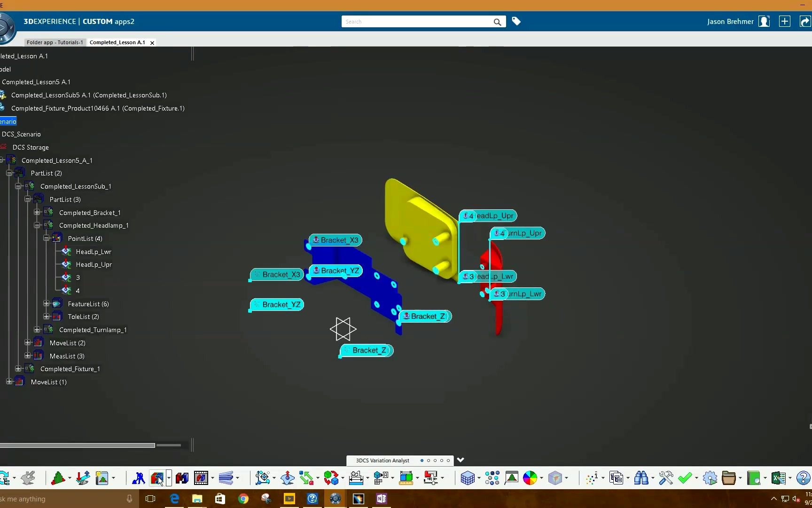812x508 pixels.
Task: Open the Excel report export icon
Action: point(779,478)
